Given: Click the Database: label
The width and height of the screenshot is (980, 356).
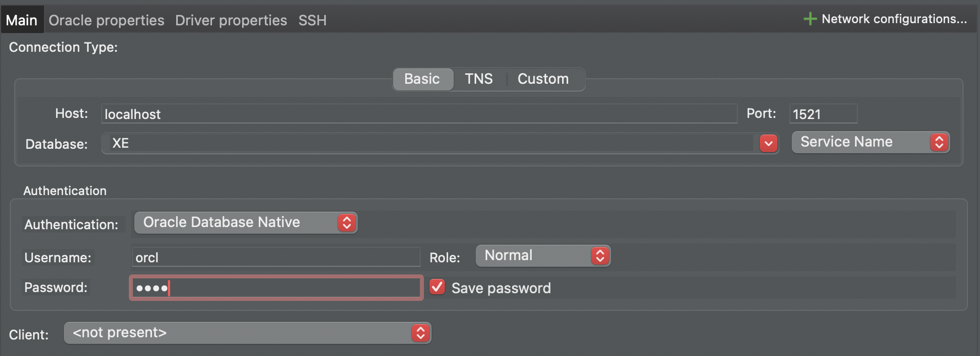Looking at the screenshot, I should click(57, 144).
